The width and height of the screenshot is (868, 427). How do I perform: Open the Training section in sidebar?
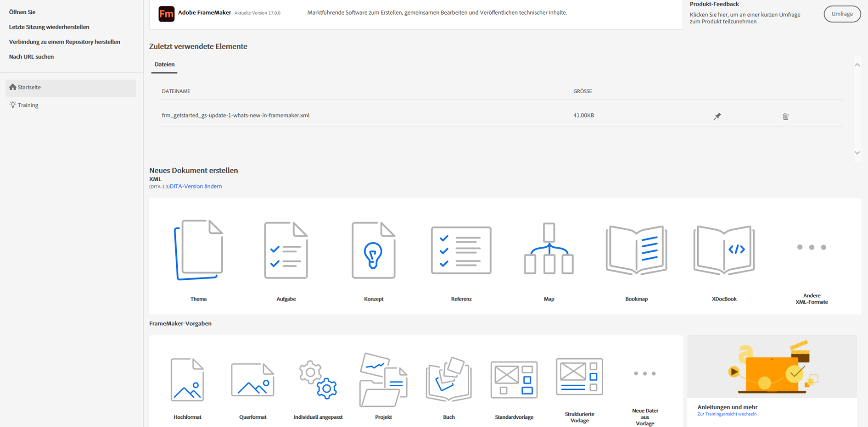click(28, 105)
